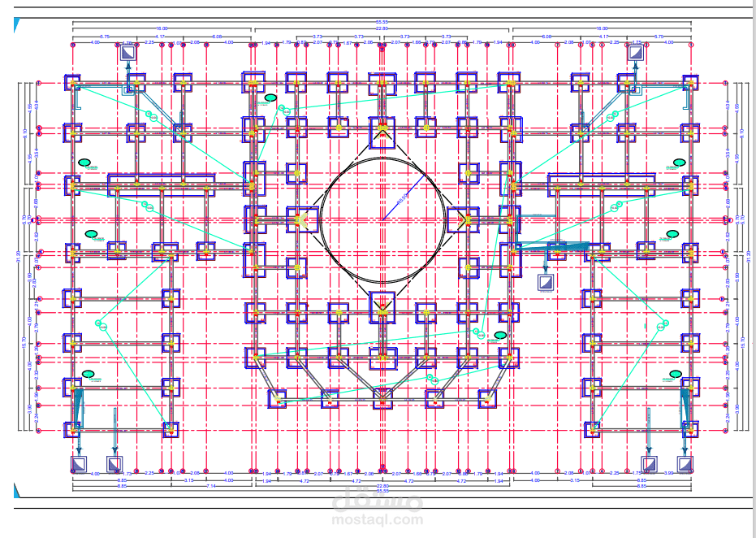The height and width of the screenshot is (538, 756).
Task: Click the large footing below the dome circle
Action: point(382,307)
